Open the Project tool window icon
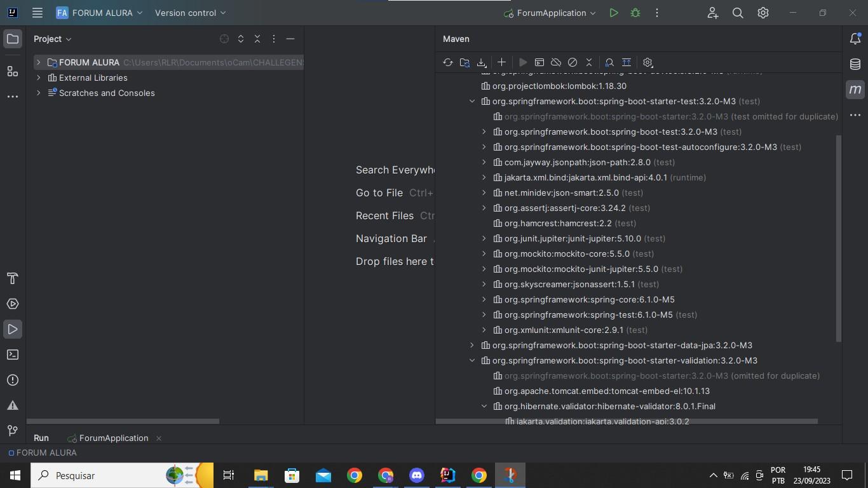 coord(13,39)
